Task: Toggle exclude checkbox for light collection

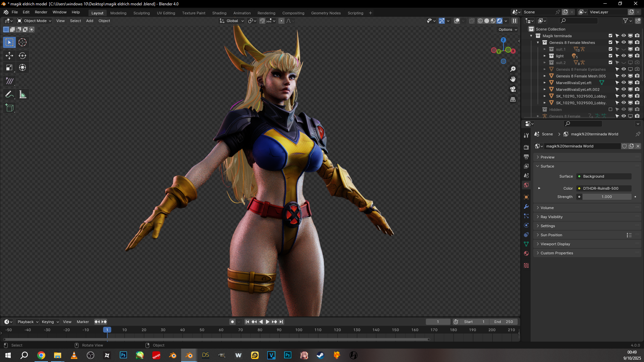Action: tap(610, 56)
